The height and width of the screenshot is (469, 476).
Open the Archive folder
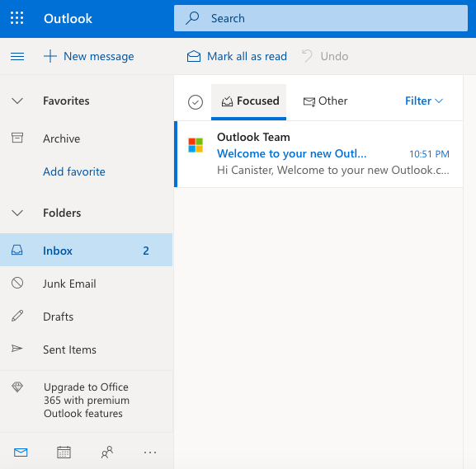(x=87, y=138)
